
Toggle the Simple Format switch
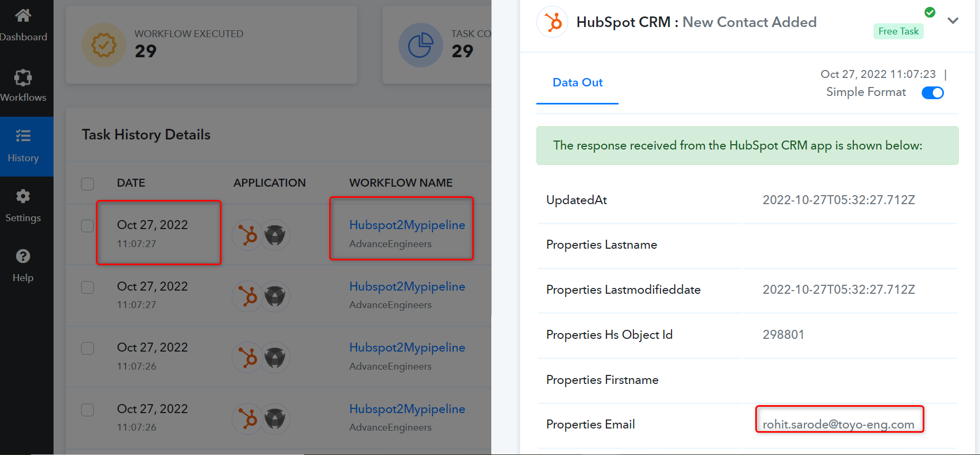pos(933,93)
